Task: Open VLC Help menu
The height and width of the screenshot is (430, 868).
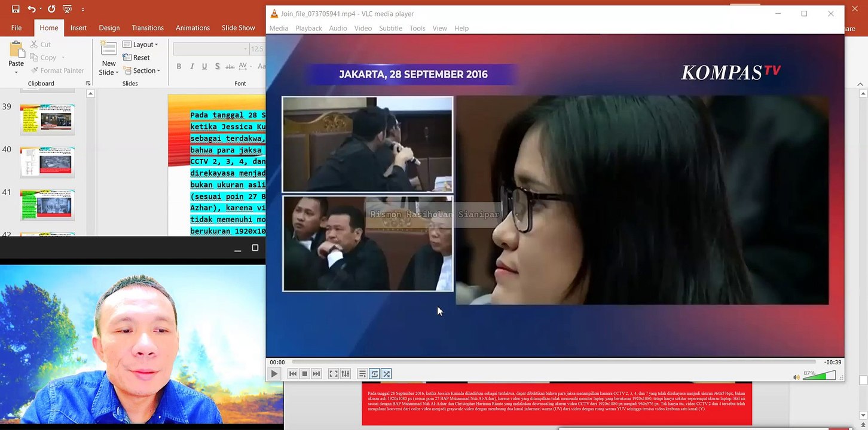Action: click(x=461, y=28)
